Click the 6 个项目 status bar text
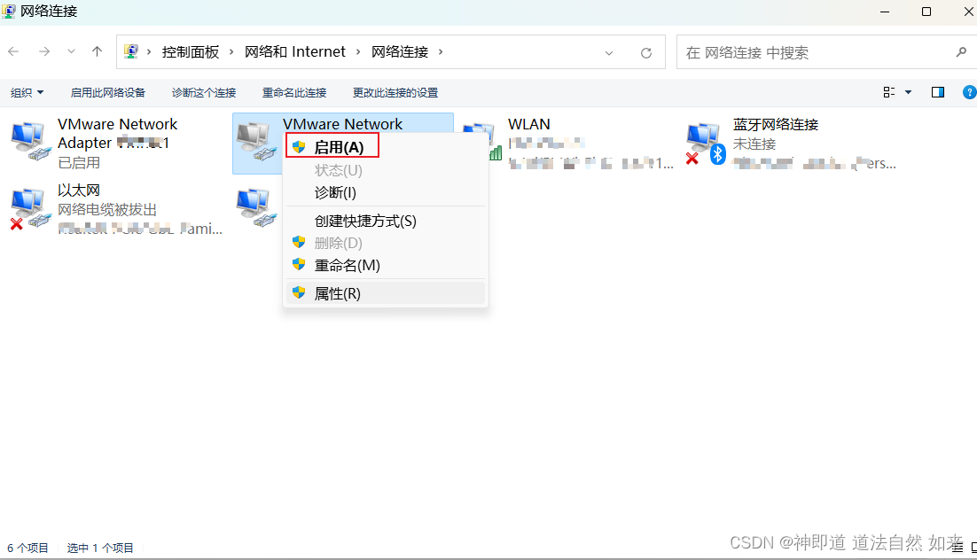 pos(27,548)
